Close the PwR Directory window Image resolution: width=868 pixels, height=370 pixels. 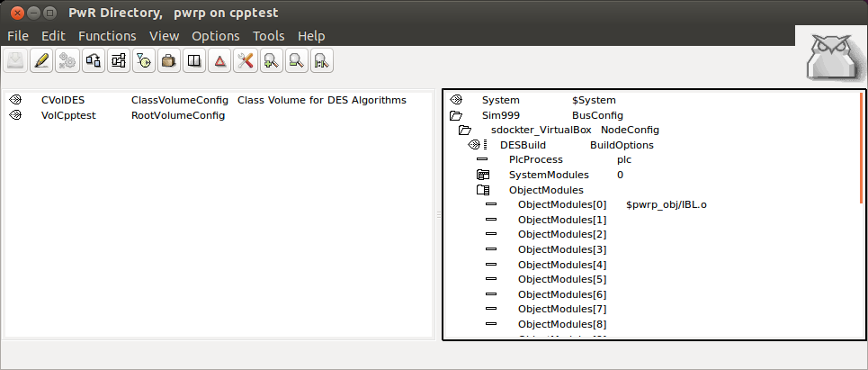pos(18,12)
